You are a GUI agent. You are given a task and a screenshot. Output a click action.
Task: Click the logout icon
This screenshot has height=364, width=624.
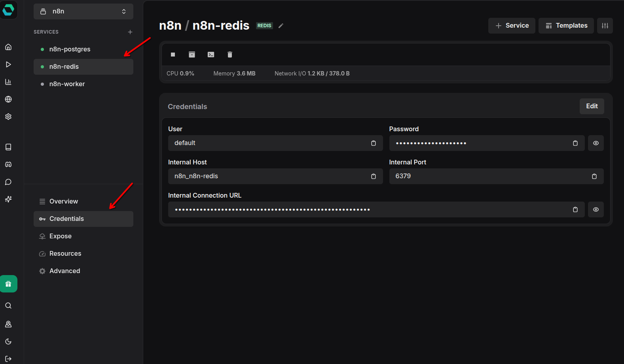[x=8, y=359]
